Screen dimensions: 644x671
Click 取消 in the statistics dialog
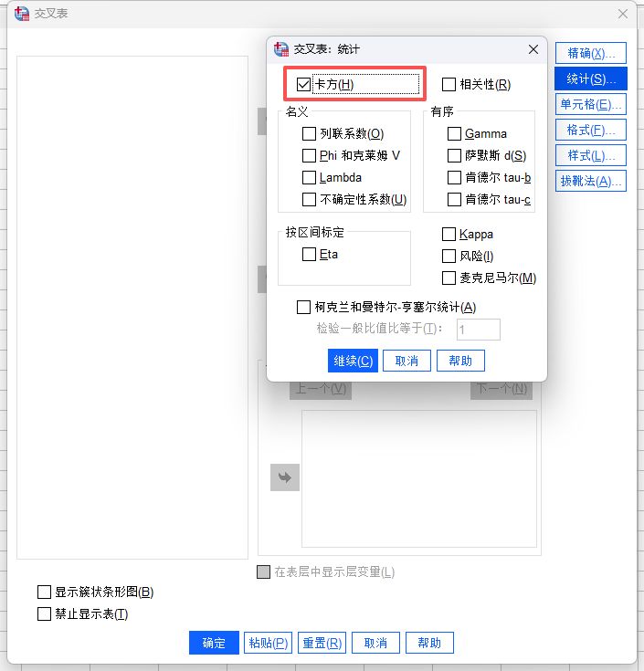click(x=406, y=361)
